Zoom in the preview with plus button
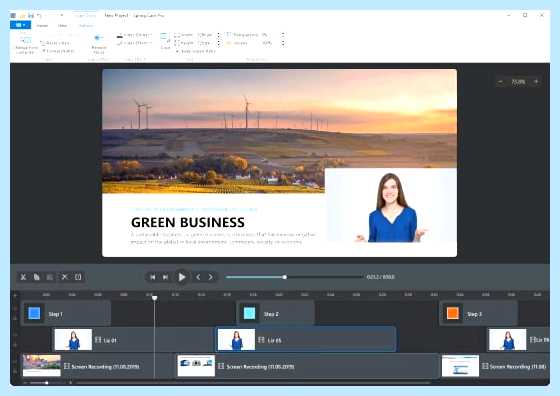 coord(536,82)
